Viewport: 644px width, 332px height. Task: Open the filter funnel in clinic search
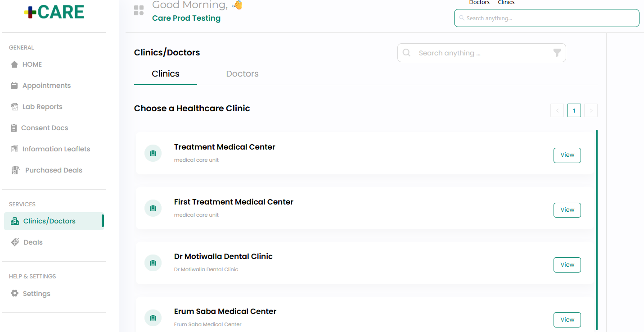click(x=557, y=53)
